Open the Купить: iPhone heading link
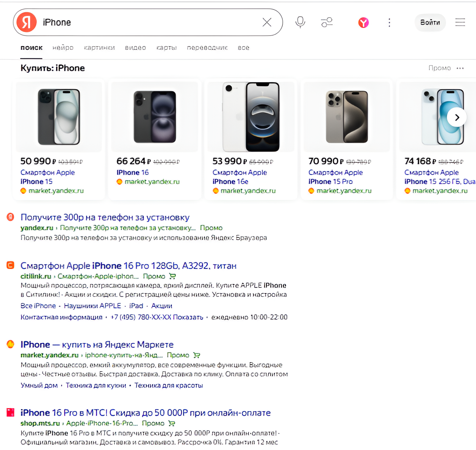 coord(53,68)
